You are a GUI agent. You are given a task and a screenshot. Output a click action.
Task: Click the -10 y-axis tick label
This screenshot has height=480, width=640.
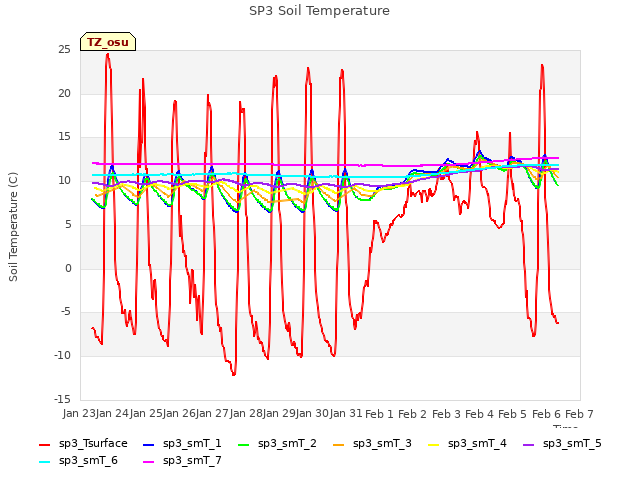[62, 356]
